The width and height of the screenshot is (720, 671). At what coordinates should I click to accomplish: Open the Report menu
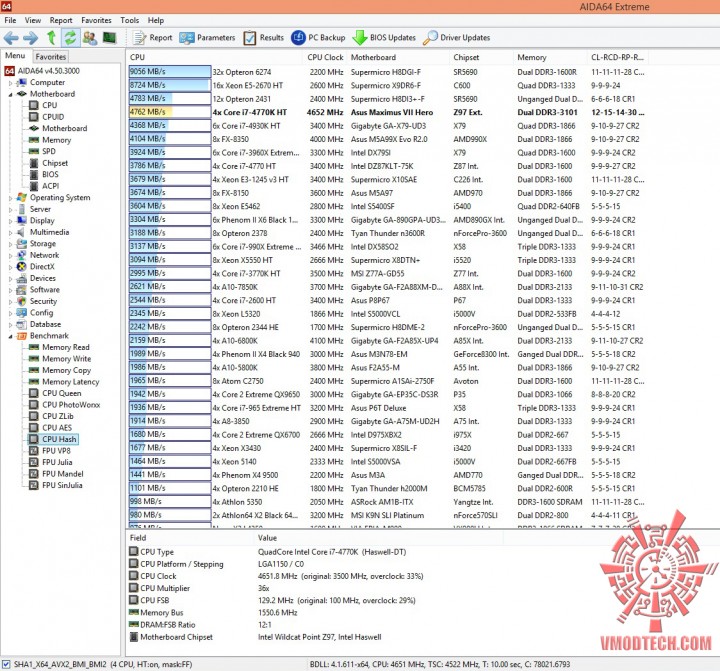pos(61,20)
